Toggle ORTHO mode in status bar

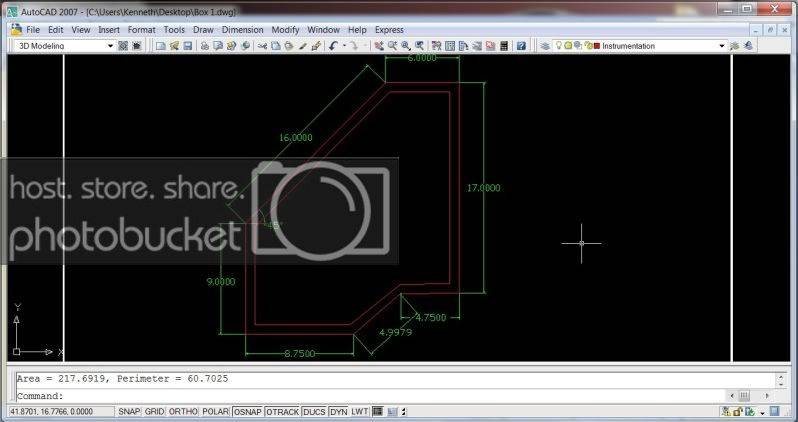click(x=183, y=412)
